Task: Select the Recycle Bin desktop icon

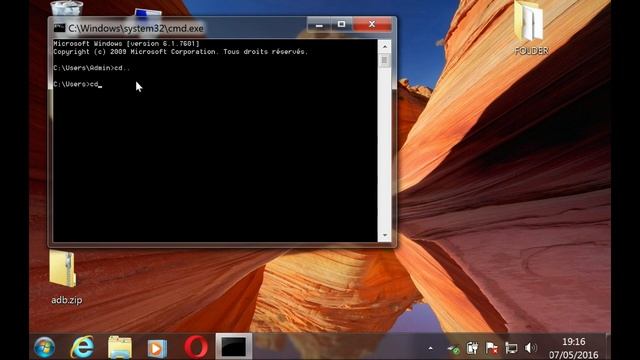Action: [x=67, y=8]
